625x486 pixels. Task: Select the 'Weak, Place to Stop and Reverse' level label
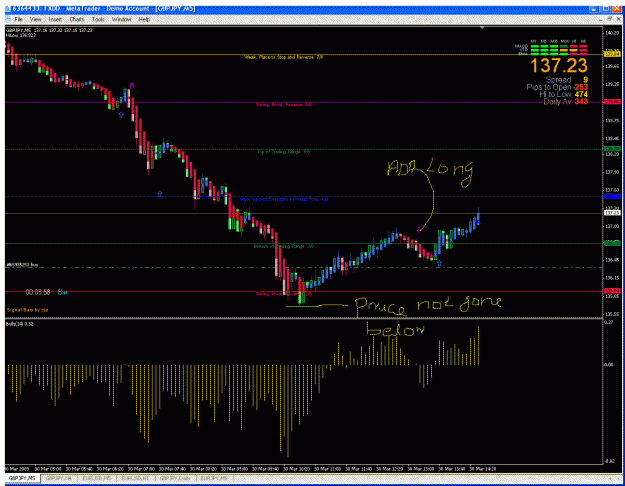[283, 57]
